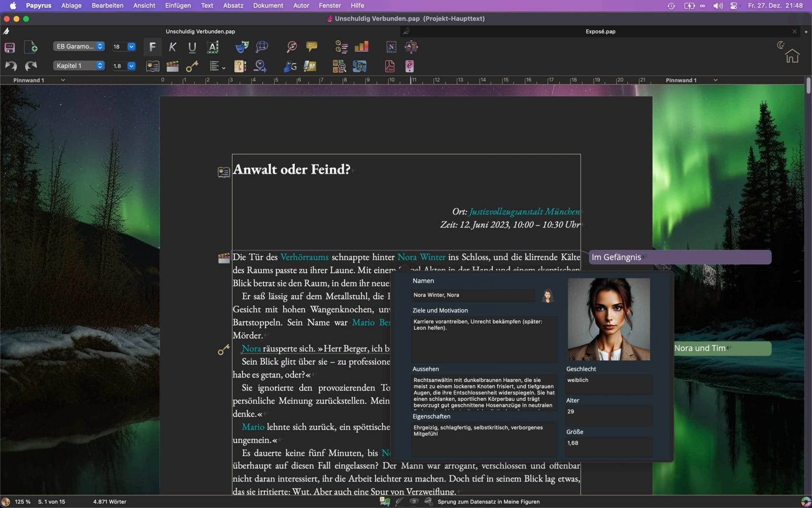Open the Fenster menu in the menu bar
The image size is (812, 508).
point(329,6)
